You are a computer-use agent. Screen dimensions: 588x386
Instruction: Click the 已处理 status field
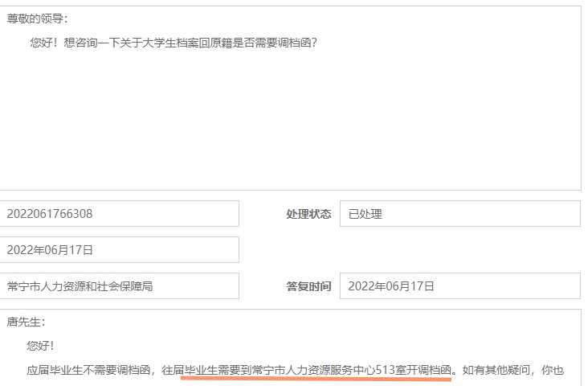460,214
